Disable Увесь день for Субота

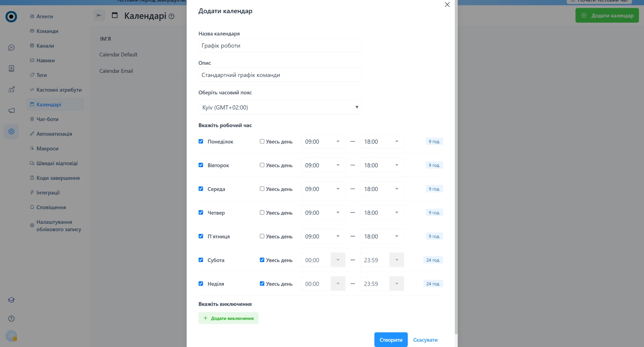pos(262,260)
